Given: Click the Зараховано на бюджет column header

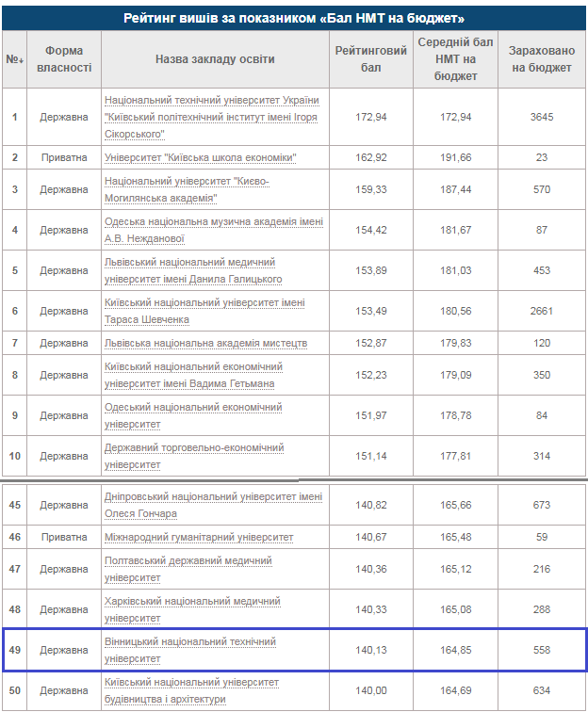Looking at the screenshot, I should (542, 59).
